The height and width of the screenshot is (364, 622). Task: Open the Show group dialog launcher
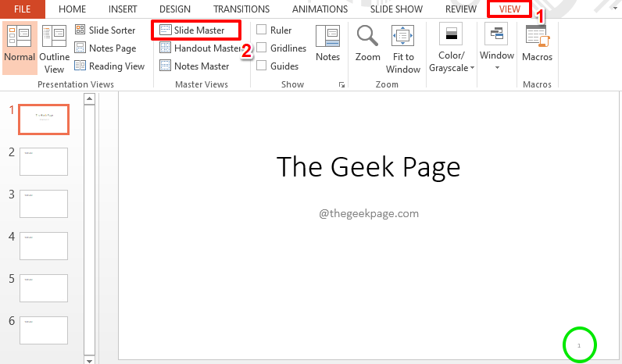[x=341, y=84]
